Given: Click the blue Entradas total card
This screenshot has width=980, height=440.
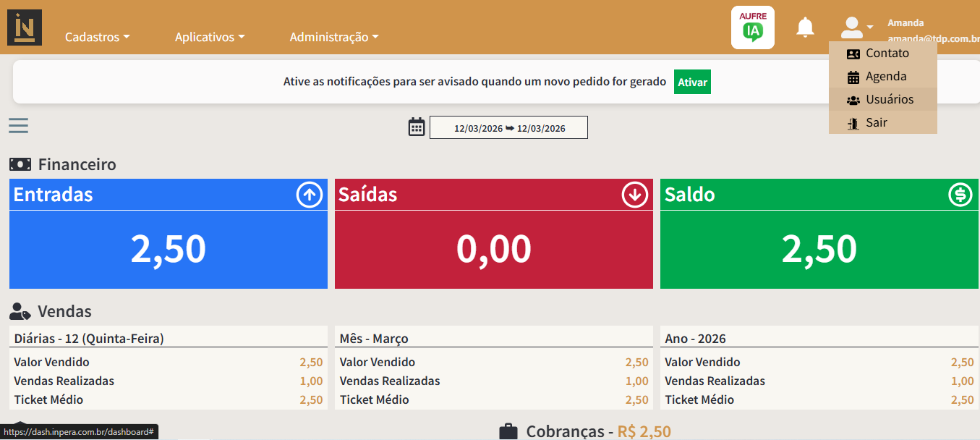Looking at the screenshot, I should 168,249.
